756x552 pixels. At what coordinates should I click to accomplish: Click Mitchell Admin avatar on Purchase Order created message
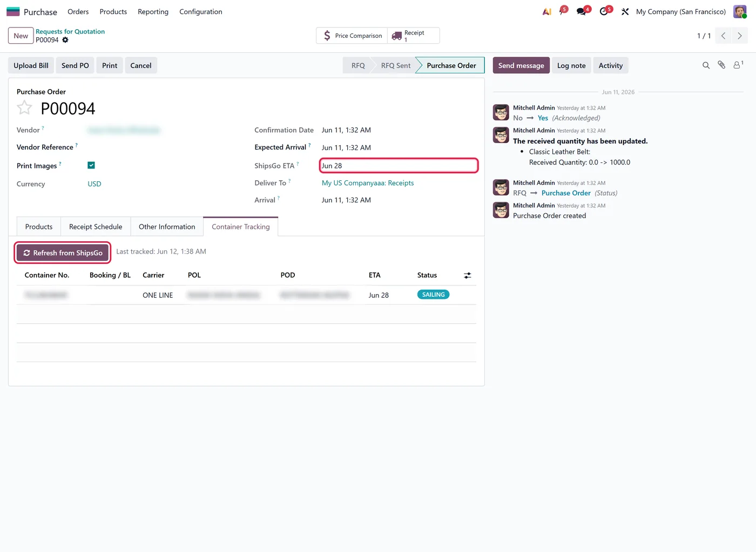tap(501, 210)
